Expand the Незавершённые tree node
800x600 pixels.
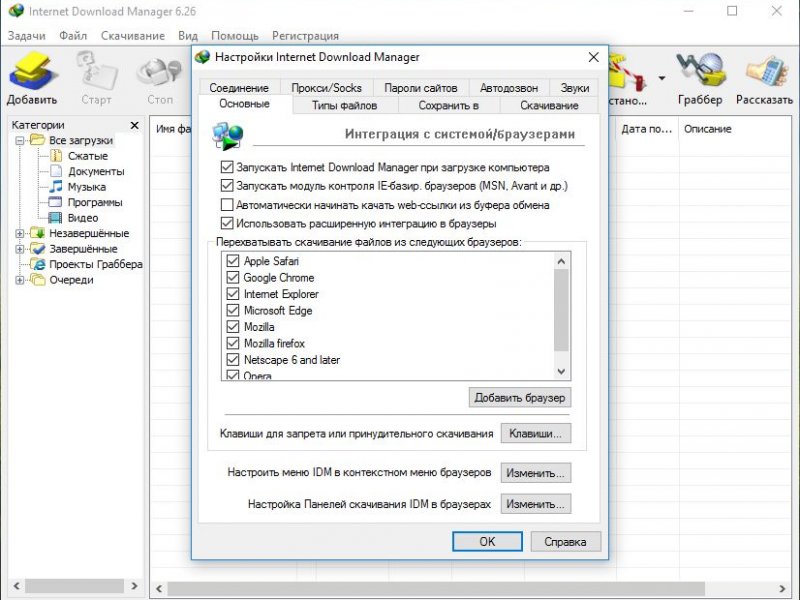click(x=20, y=233)
